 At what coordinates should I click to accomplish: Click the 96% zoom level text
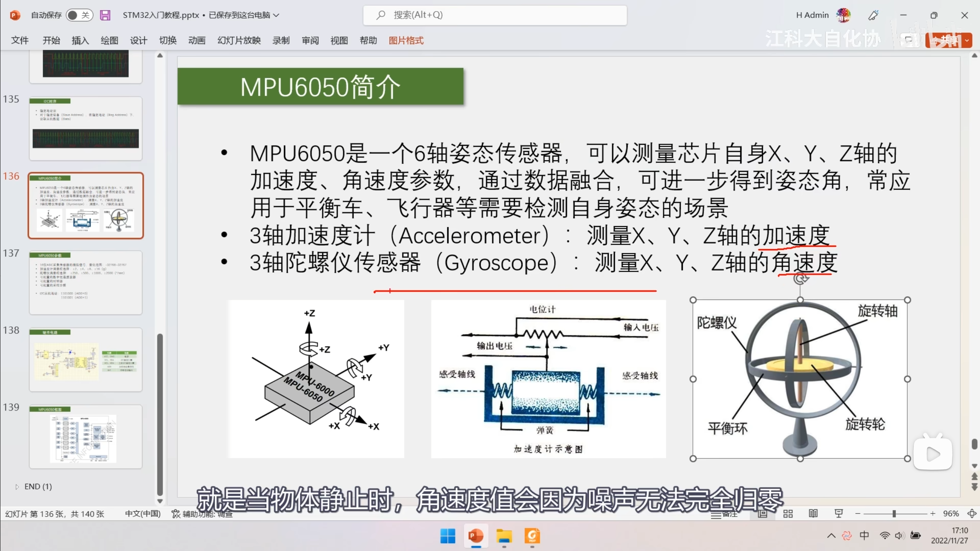point(951,514)
